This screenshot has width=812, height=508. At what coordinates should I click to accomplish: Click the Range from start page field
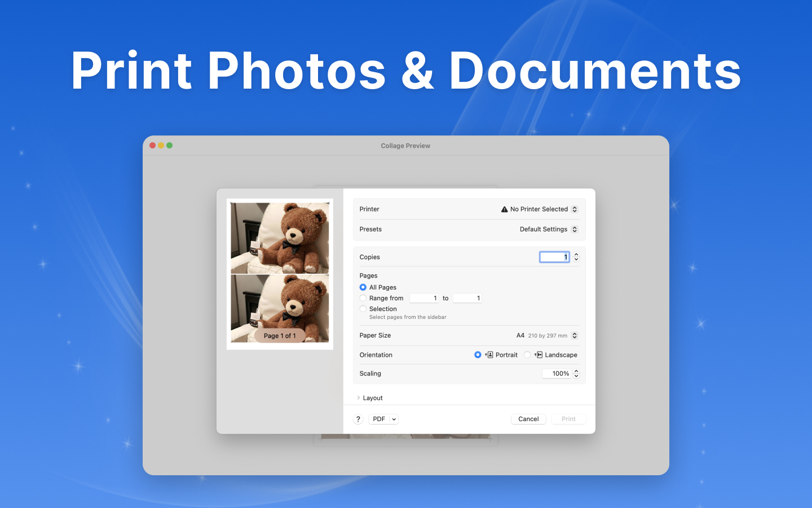424,298
